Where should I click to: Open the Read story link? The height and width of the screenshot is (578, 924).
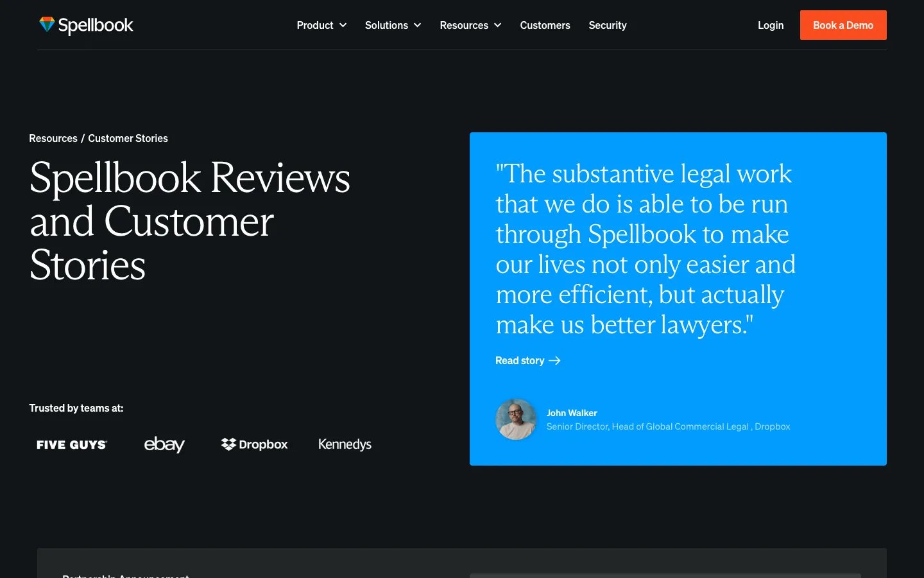(x=527, y=361)
